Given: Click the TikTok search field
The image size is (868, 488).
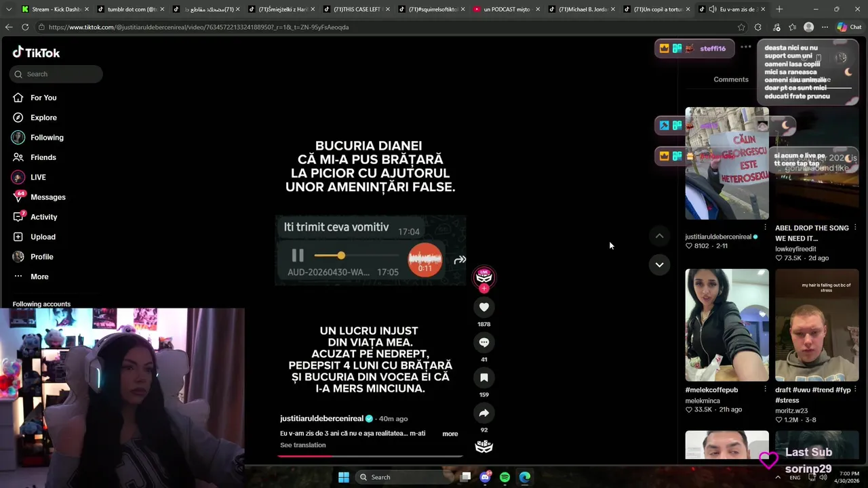Looking at the screenshot, I should click(56, 74).
